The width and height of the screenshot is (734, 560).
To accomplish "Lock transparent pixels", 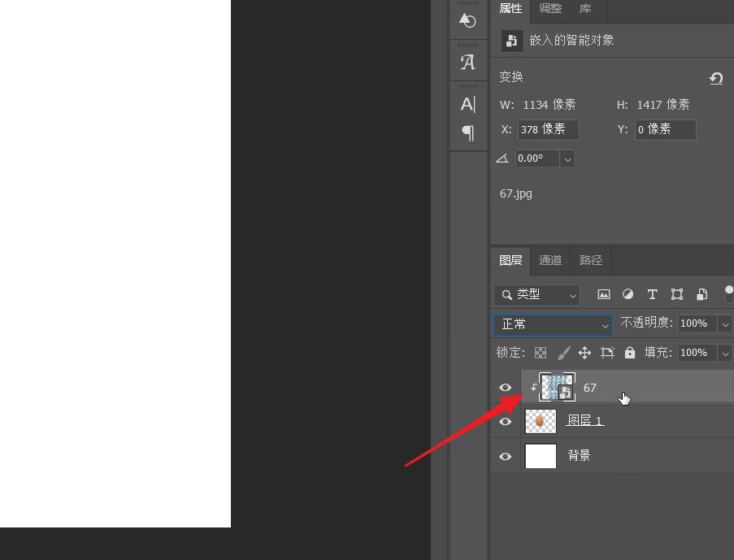I will tap(541, 353).
